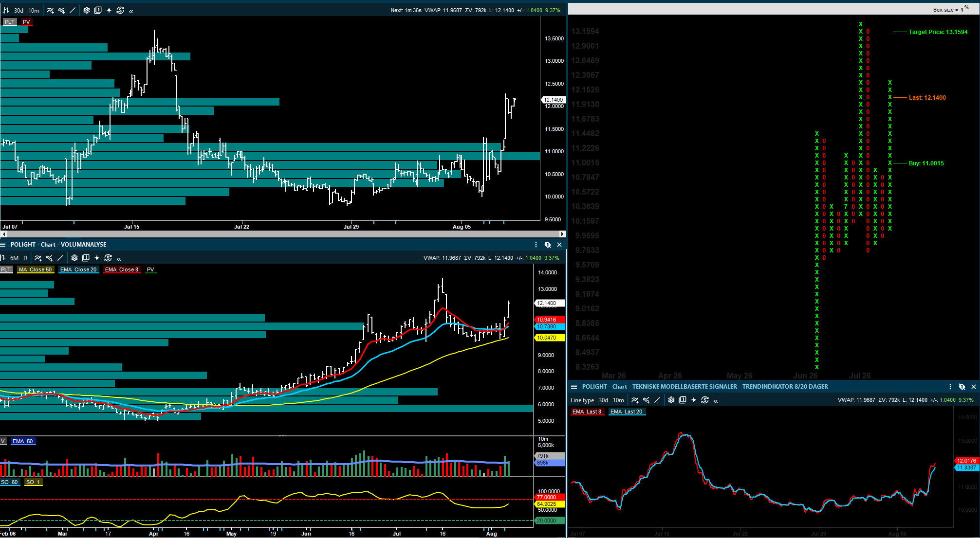
Task: Click the symbol link icon in TRENDINDIKATOR header
Action: click(962, 387)
